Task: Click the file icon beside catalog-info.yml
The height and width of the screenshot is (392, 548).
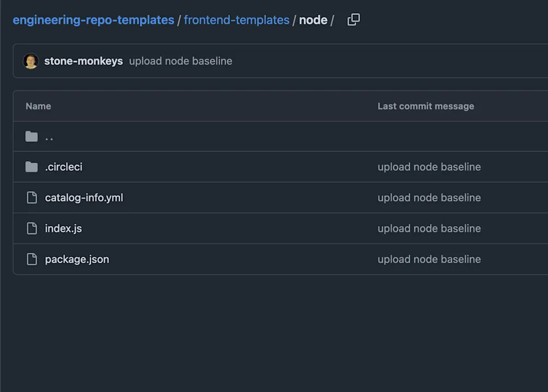Action: 32,198
